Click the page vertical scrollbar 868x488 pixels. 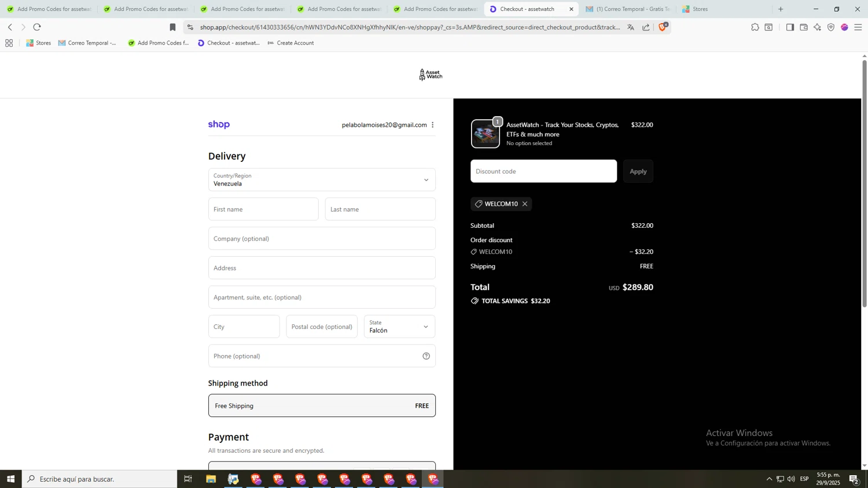coord(865,185)
